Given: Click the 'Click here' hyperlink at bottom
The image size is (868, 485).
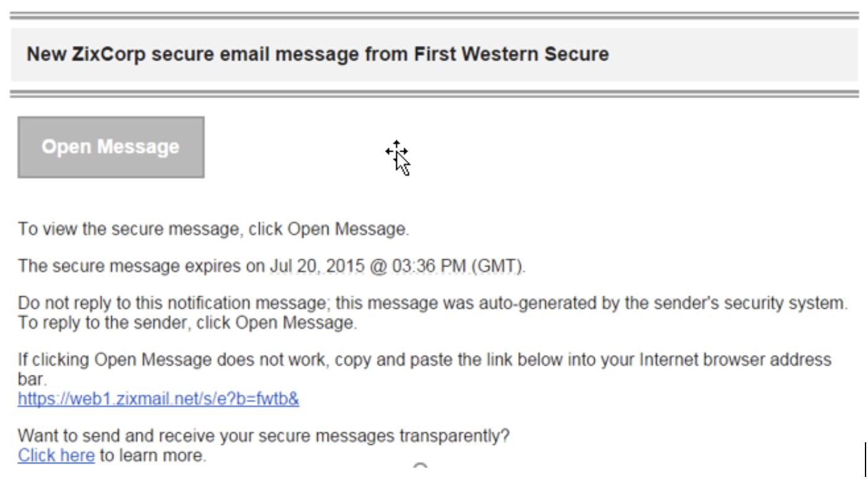Looking at the screenshot, I should 56,455.
